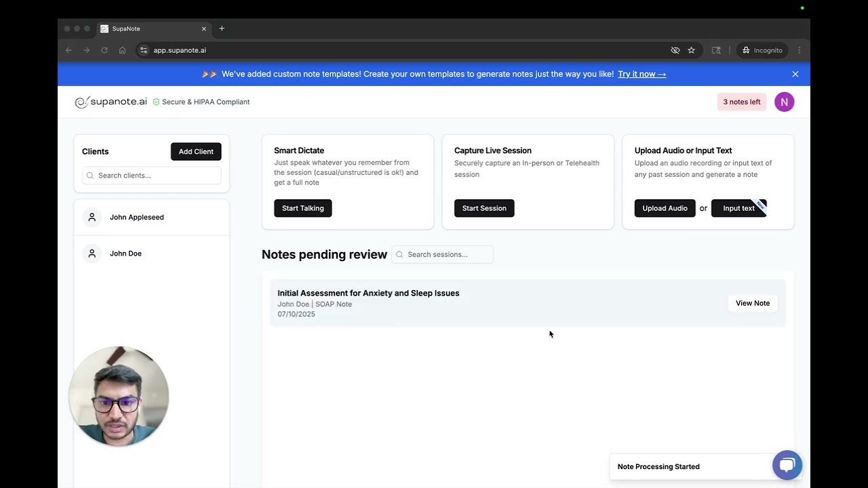Follow the Try it now link
868x488 pixels.
pyautogui.click(x=642, y=74)
